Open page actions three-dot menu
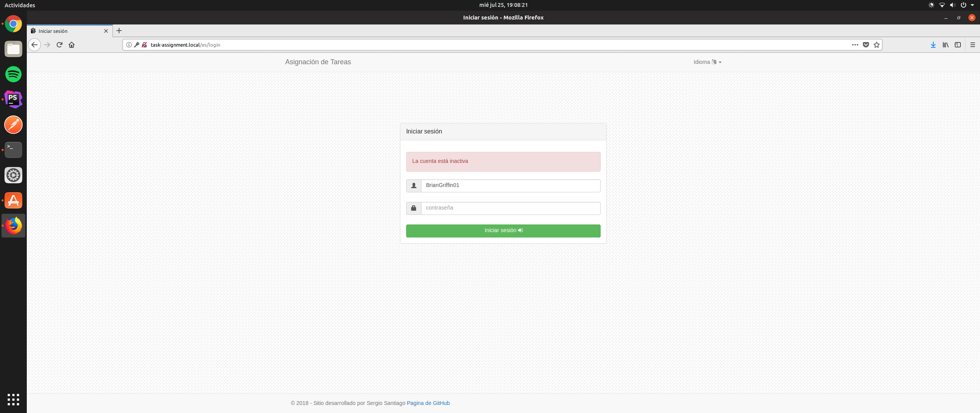Screen dimensions: 980x413 [x=855, y=45]
